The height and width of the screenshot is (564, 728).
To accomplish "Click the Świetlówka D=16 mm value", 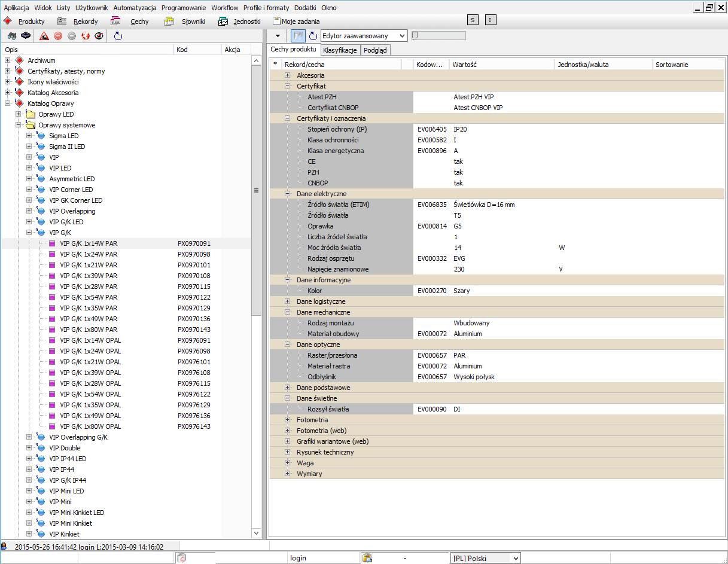I will click(484, 205).
